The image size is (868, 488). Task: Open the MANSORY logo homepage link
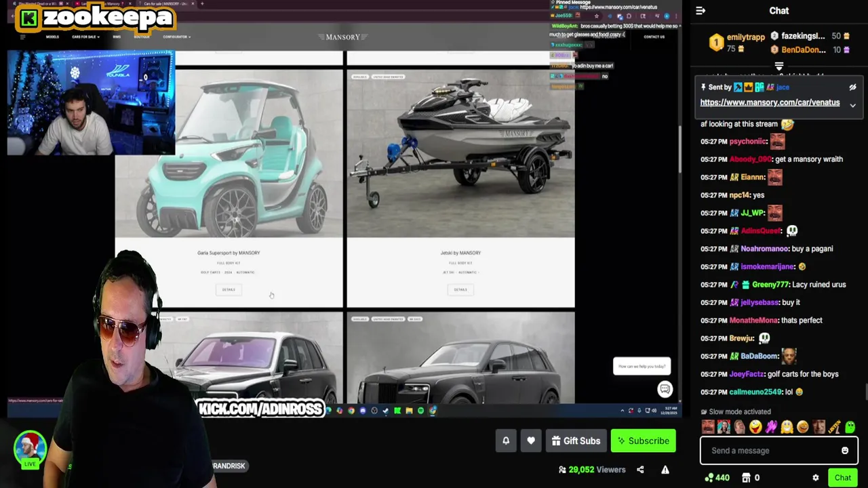[x=343, y=37]
